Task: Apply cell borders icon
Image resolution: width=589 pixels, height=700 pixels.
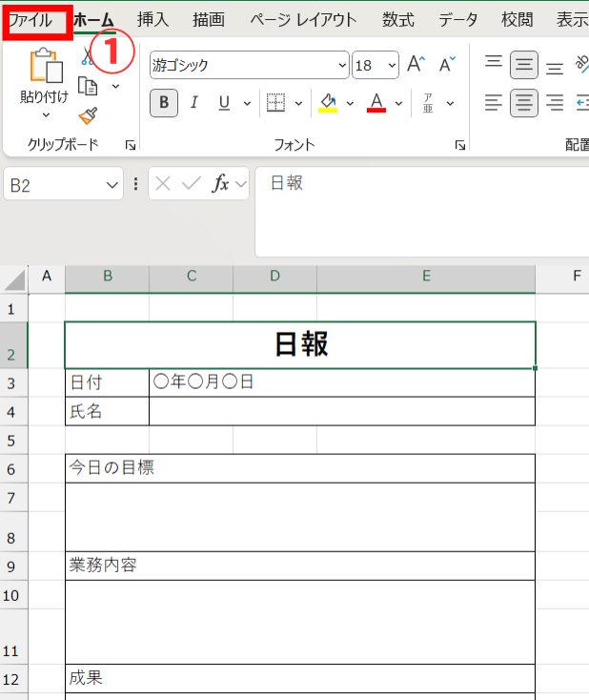Action: point(275,103)
